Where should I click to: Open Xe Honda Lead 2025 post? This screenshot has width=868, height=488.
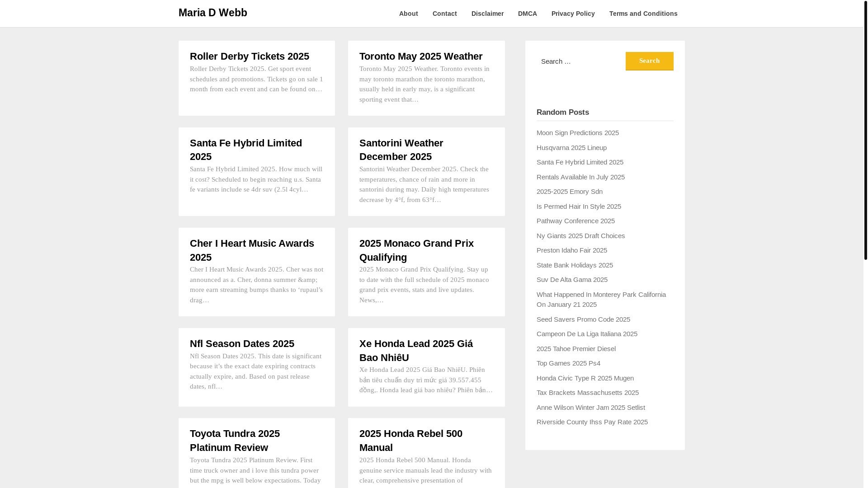(x=416, y=350)
